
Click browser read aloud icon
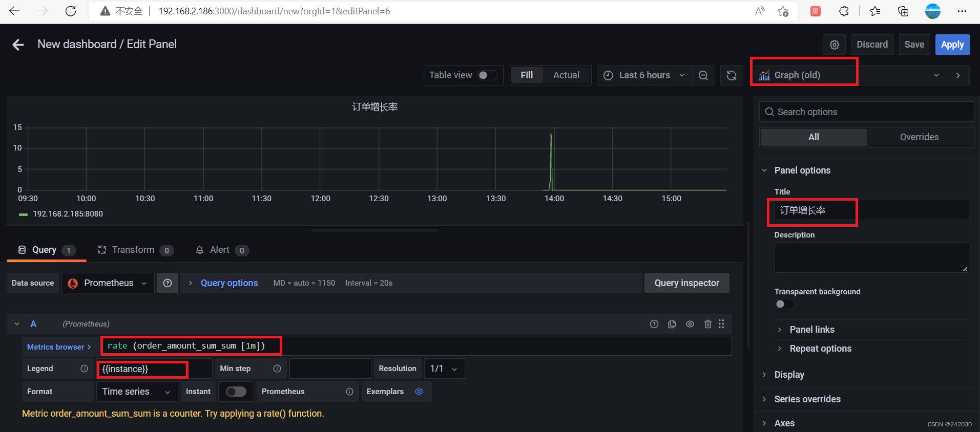[x=760, y=11]
